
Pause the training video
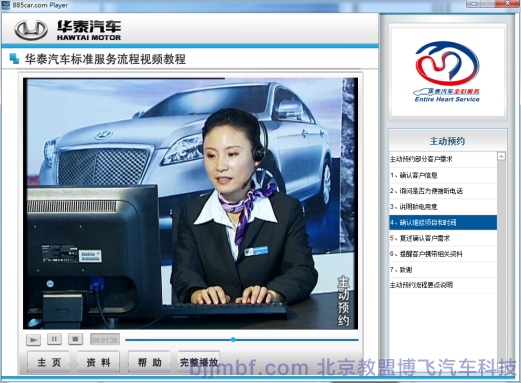54,339
